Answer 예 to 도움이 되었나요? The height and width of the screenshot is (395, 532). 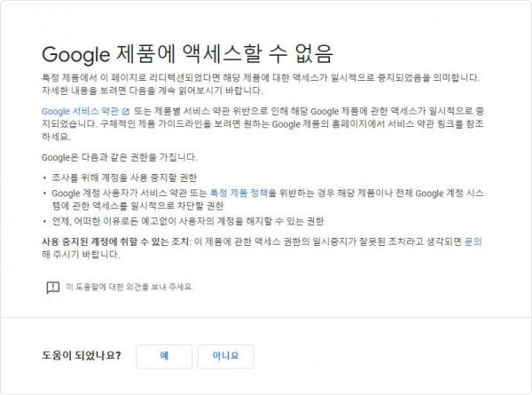click(164, 356)
